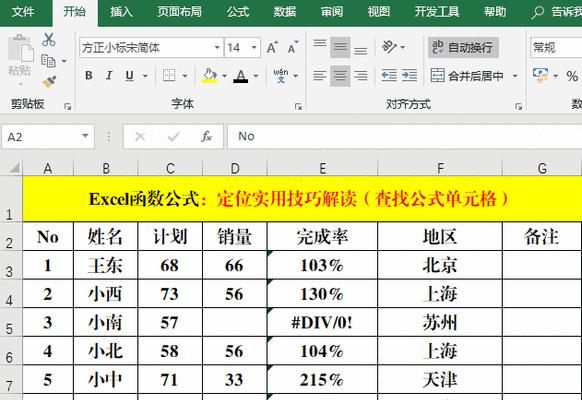582x400 pixels.
Task: Click the yellow title cell in row 1
Action: (302, 199)
